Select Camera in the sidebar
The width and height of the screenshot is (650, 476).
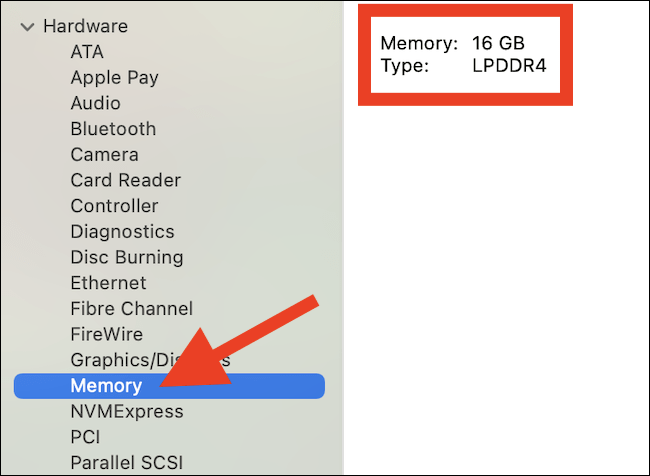104,155
